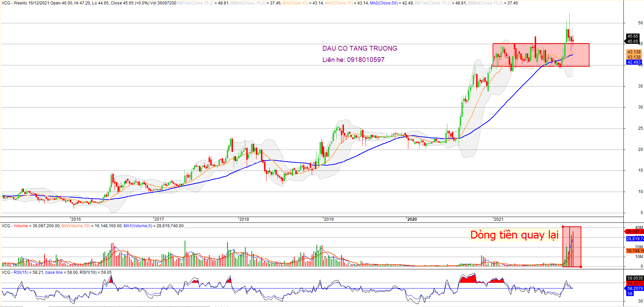Click the blue 42.493 price tag on axis
The width and height of the screenshot is (644, 307).
[x=634, y=62]
